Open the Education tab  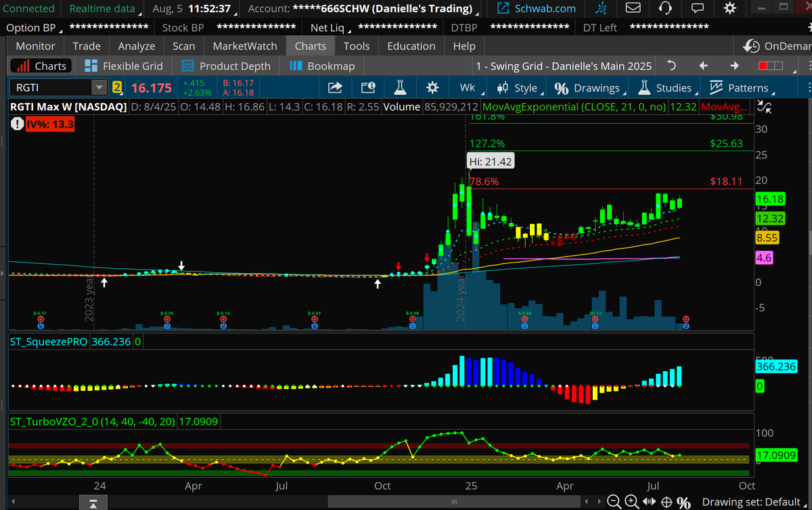pyautogui.click(x=411, y=46)
